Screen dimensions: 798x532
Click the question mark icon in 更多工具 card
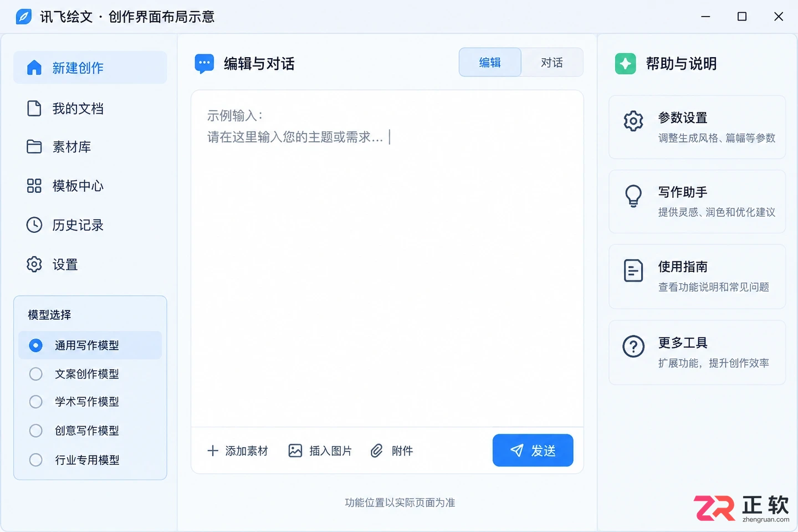[633, 346]
